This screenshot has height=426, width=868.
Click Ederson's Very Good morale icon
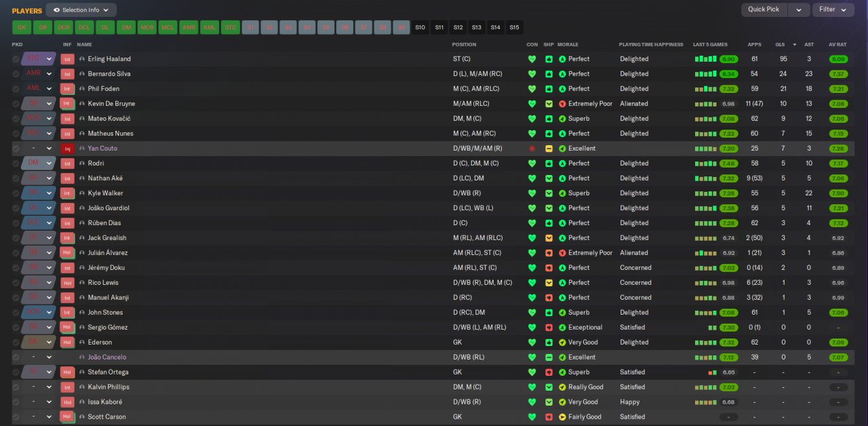[x=562, y=343]
